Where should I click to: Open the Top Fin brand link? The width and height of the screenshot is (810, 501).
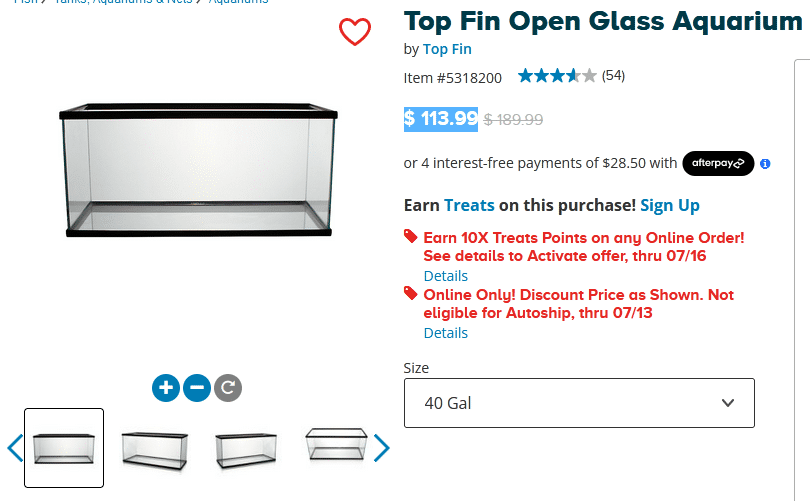pos(447,49)
